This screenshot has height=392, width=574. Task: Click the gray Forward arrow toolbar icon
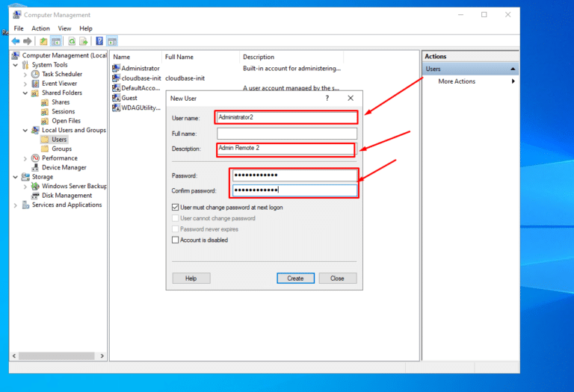[x=28, y=41]
